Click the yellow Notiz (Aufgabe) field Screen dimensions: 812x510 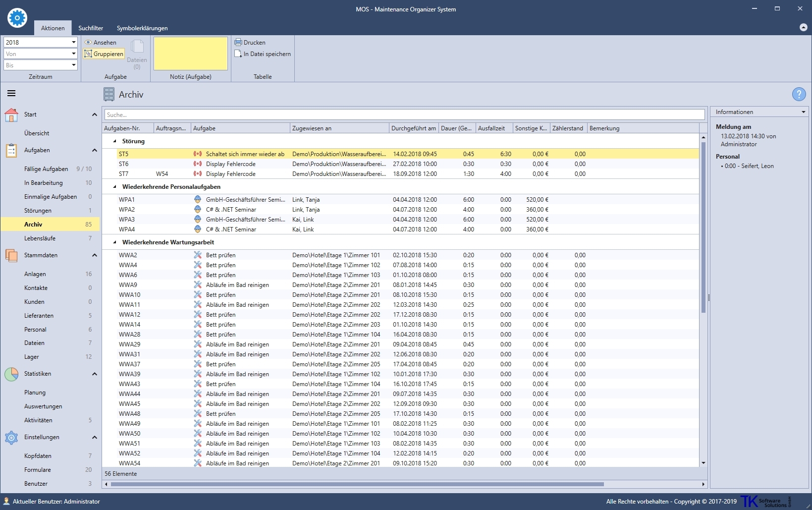191,54
